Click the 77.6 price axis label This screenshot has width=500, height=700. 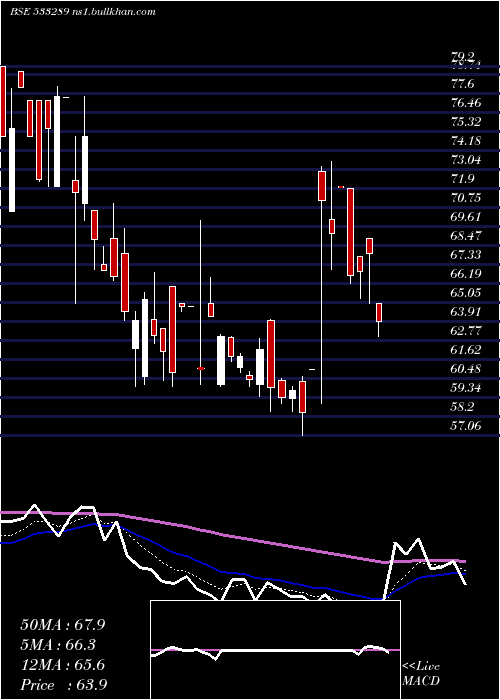pos(462,84)
